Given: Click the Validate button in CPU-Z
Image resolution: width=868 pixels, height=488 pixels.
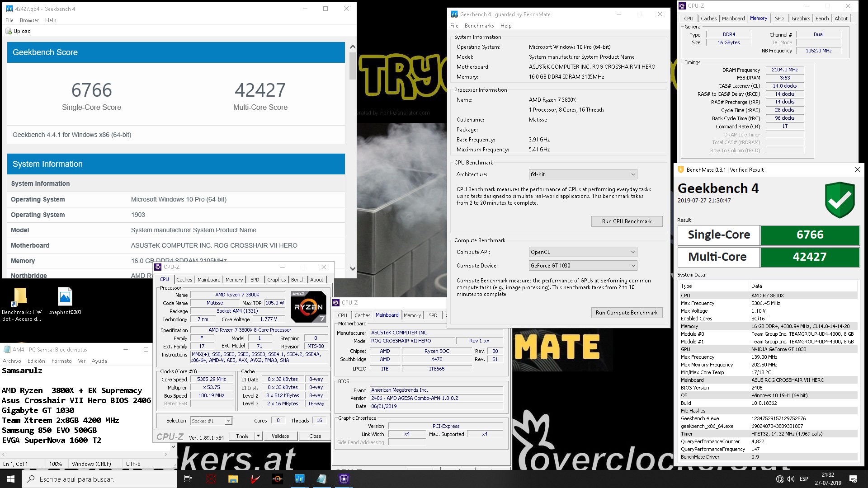Looking at the screenshot, I should click(280, 436).
